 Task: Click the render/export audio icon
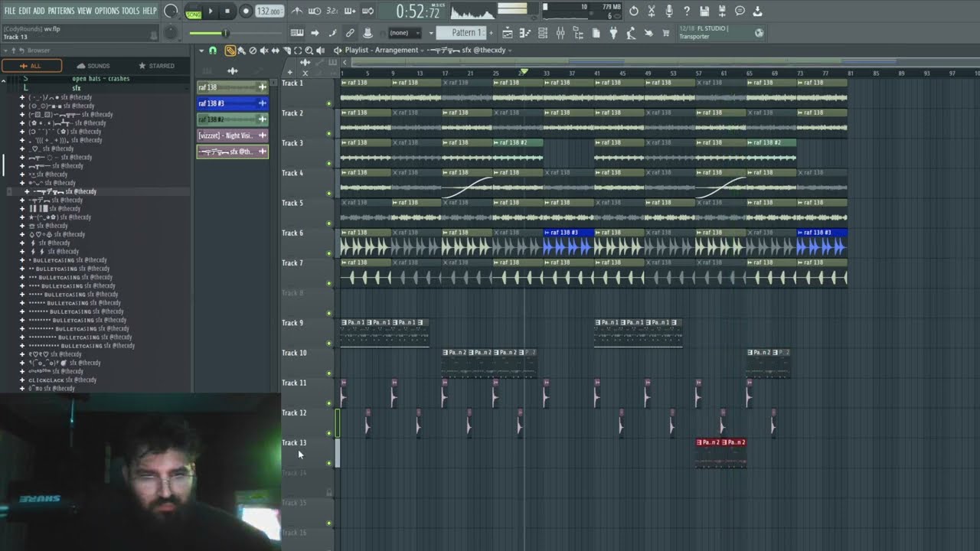point(722,11)
